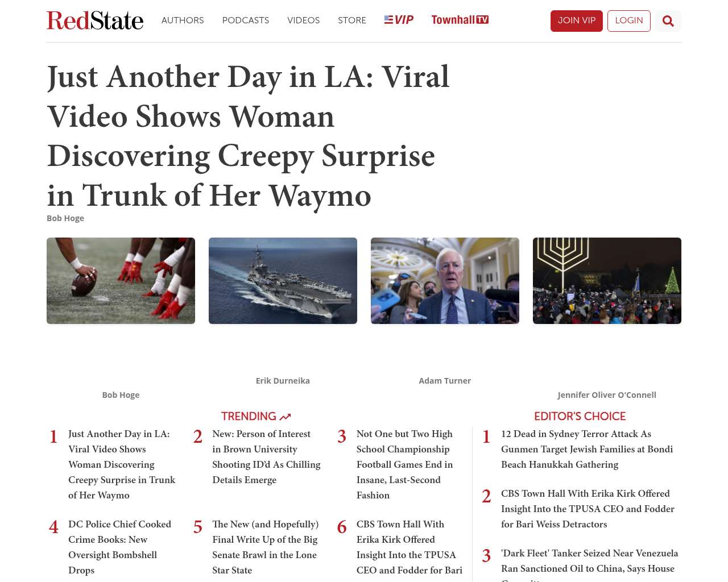Open the senator with reporters thumbnail
The image size is (728, 582).
(445, 281)
